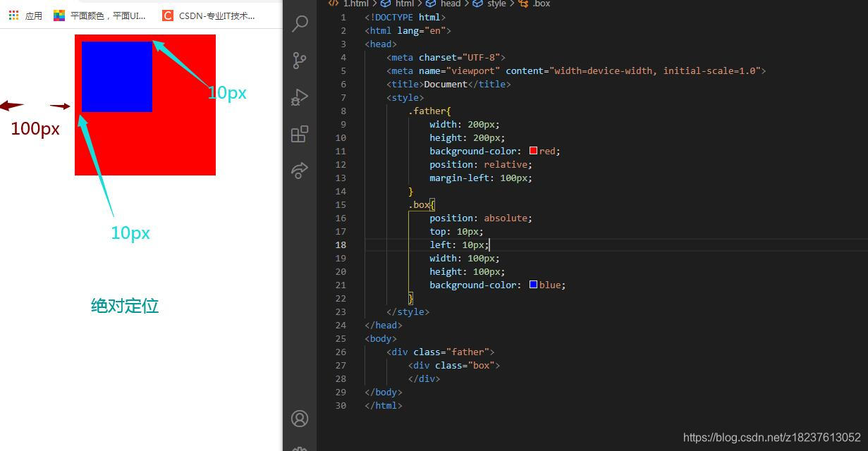Open the Run and Debug view

(300, 97)
